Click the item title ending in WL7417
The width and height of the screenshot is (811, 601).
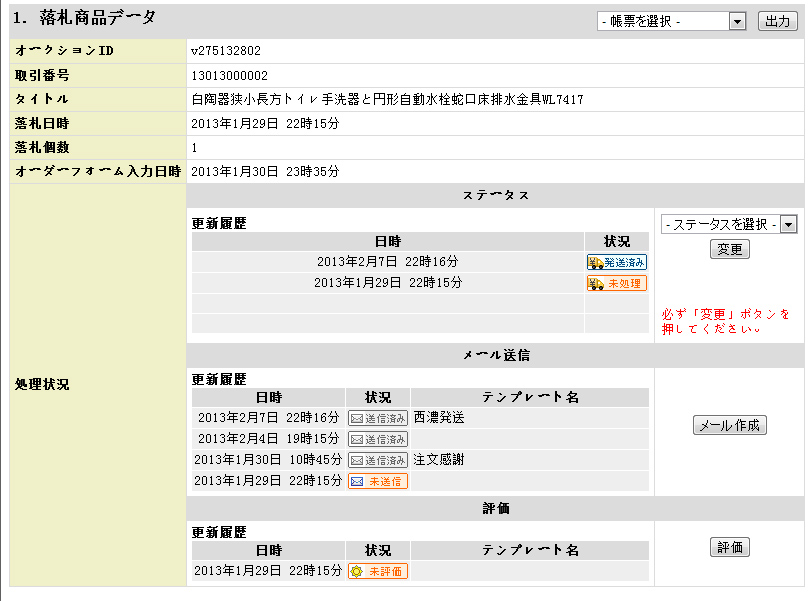click(386, 99)
